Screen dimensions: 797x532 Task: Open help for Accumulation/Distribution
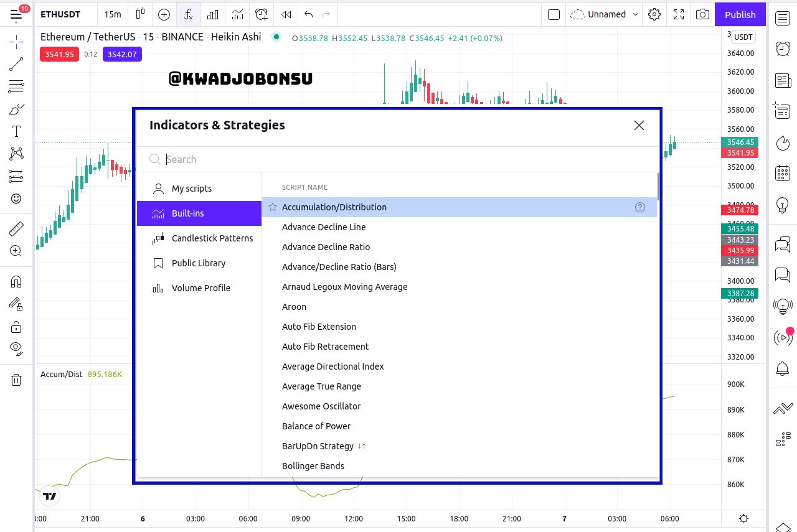[640, 207]
